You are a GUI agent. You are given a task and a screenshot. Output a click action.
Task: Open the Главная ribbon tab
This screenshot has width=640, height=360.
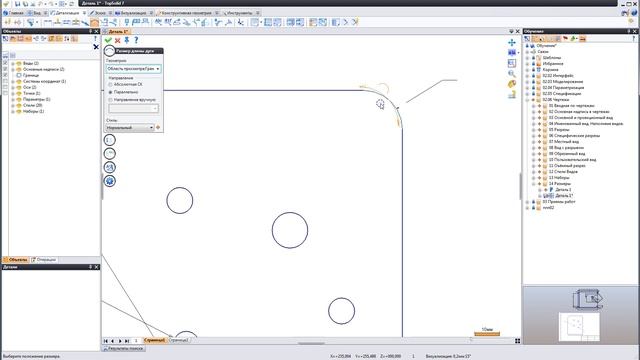click(13, 13)
